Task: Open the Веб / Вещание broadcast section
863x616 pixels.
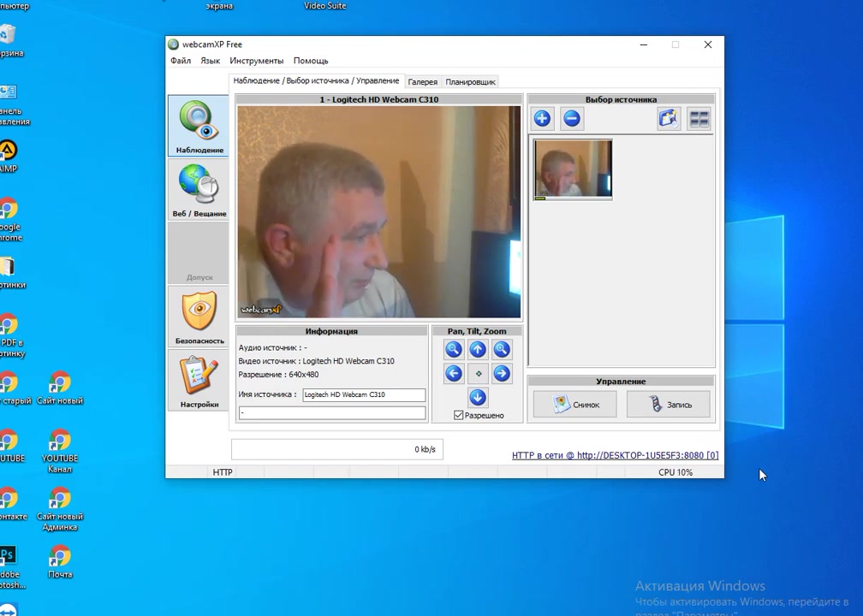Action: coord(198,190)
